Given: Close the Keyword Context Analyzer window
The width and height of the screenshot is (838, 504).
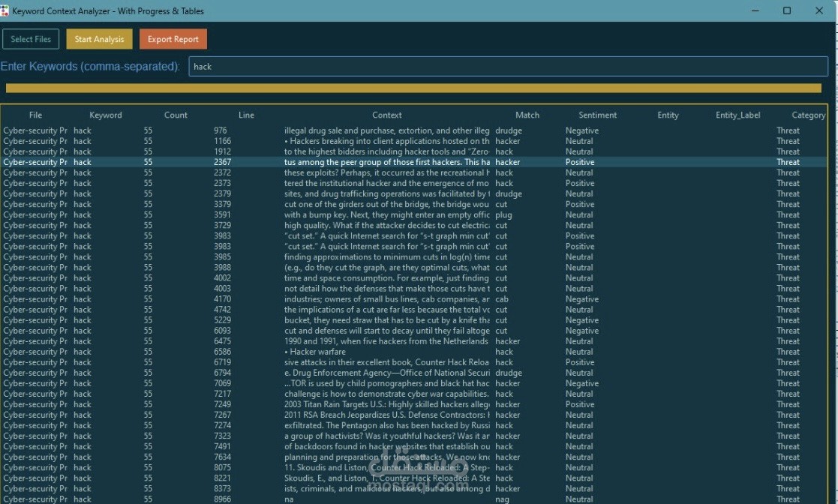Looking at the screenshot, I should coord(818,10).
